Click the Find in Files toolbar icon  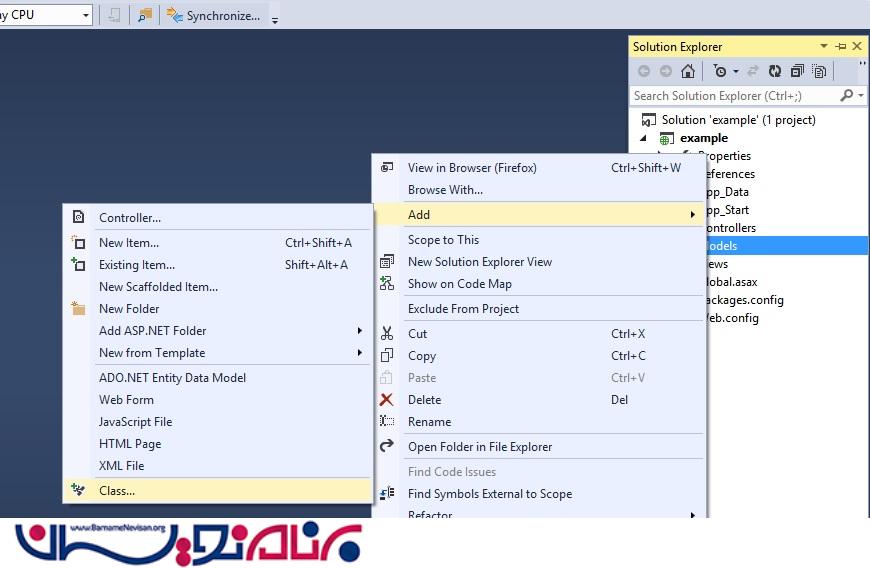tap(146, 15)
